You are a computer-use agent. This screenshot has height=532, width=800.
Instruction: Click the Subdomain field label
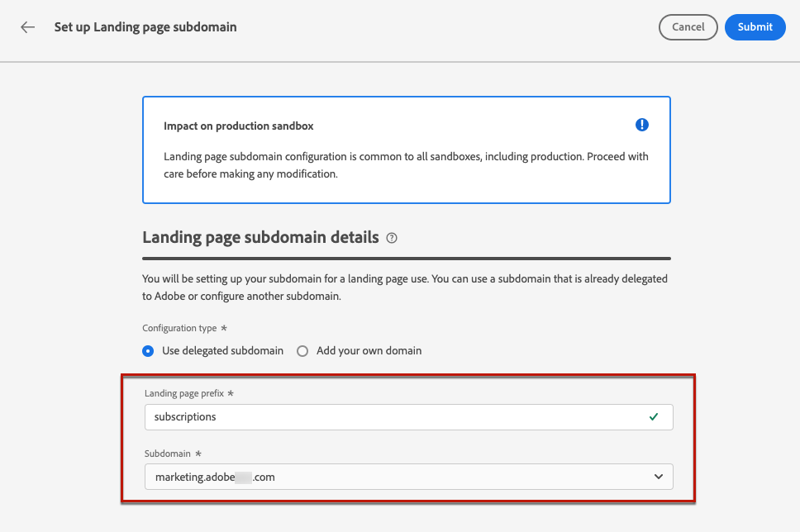click(168, 454)
